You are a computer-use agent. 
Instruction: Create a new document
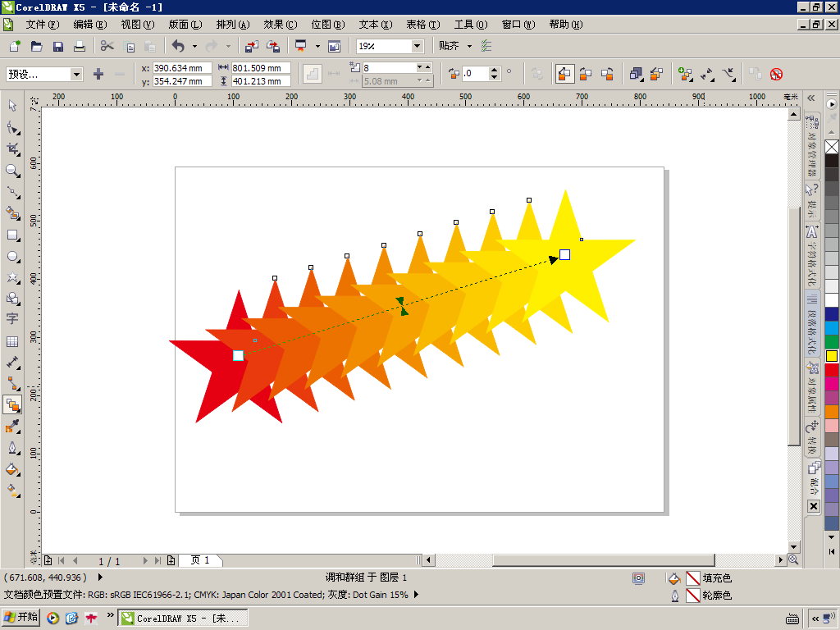[x=15, y=46]
